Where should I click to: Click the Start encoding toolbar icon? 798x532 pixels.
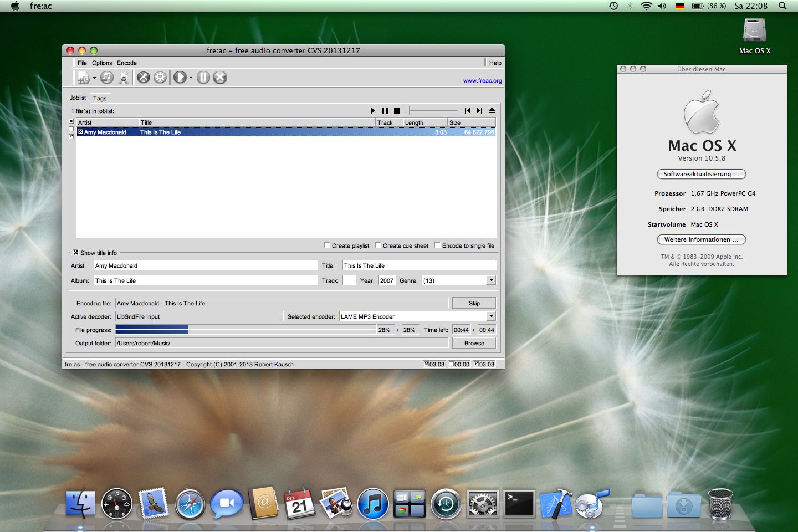180,78
